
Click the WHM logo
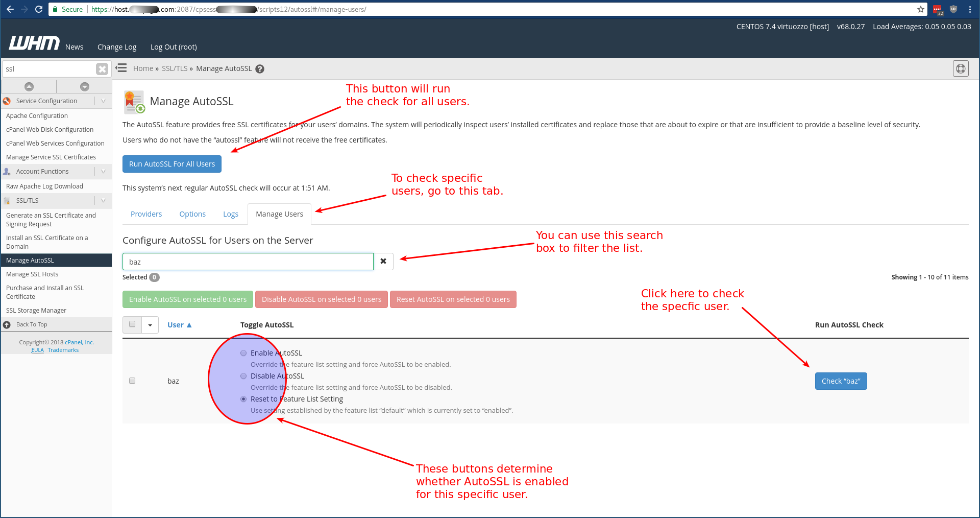coord(34,43)
